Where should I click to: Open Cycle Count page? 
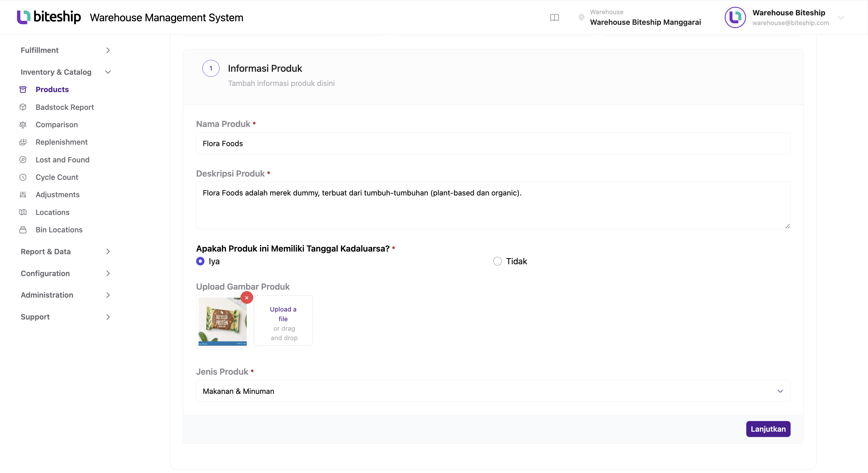[57, 177]
